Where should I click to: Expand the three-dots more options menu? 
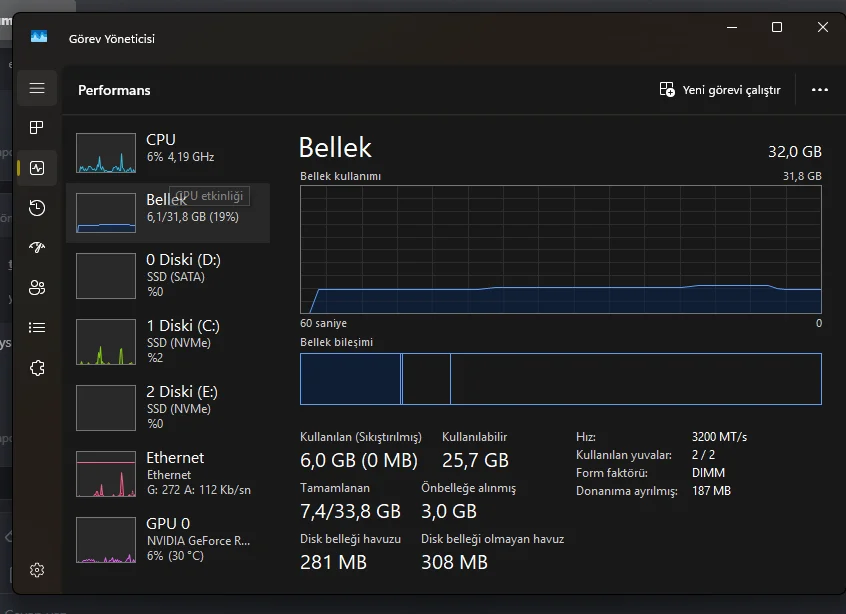coord(820,90)
